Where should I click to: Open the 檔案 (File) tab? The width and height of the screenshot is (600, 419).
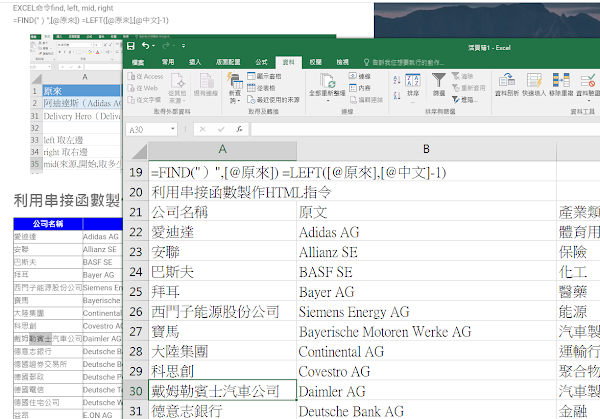click(x=138, y=62)
